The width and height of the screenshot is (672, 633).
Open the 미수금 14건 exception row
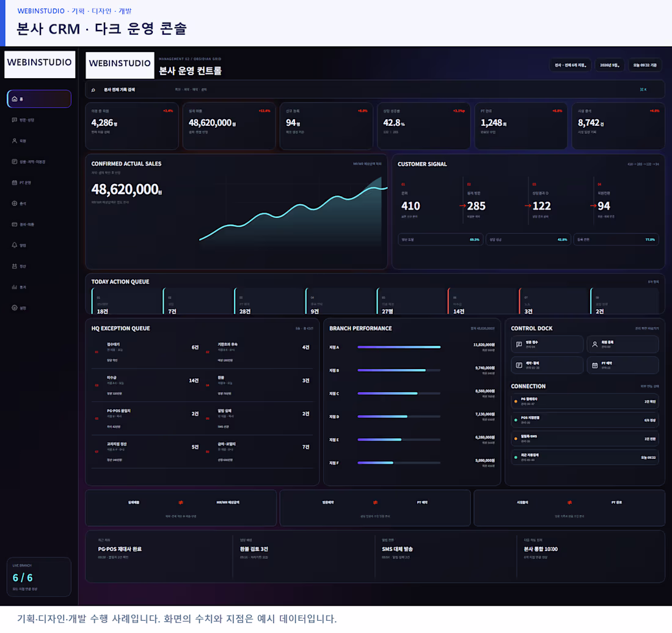(x=147, y=386)
